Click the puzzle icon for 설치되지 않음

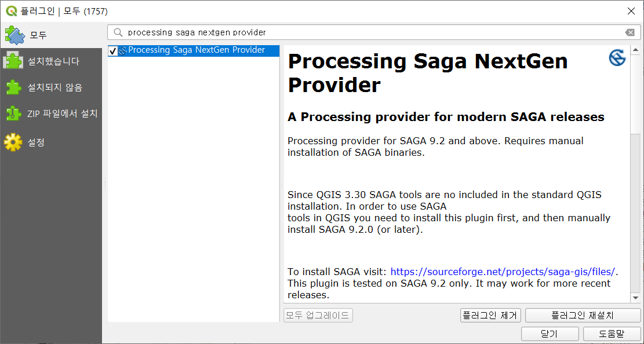click(x=13, y=87)
